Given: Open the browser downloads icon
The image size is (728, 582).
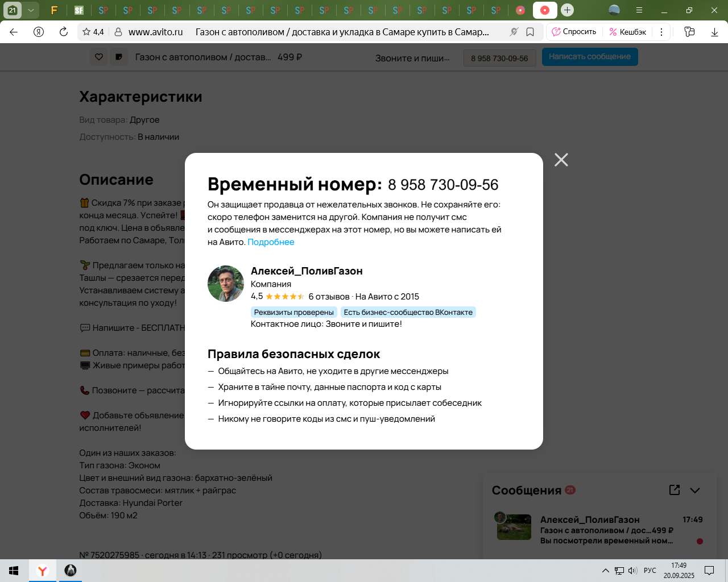Looking at the screenshot, I should coord(714,32).
